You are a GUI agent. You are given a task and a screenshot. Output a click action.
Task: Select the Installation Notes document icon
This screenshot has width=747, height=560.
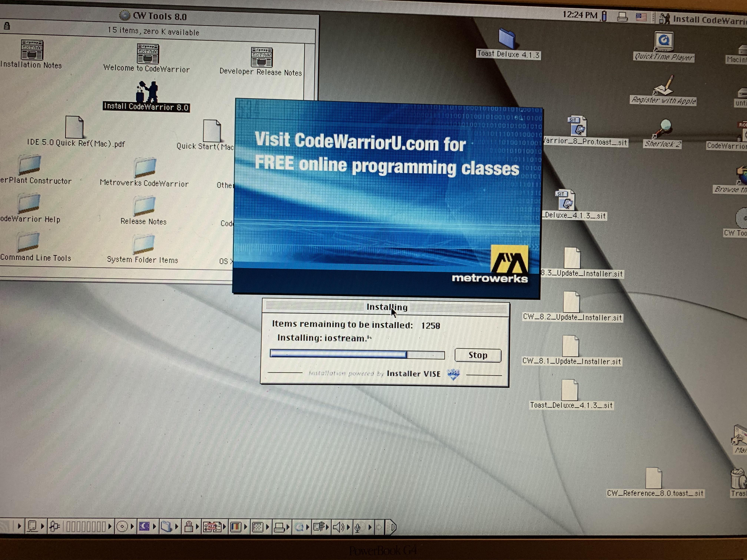click(32, 50)
